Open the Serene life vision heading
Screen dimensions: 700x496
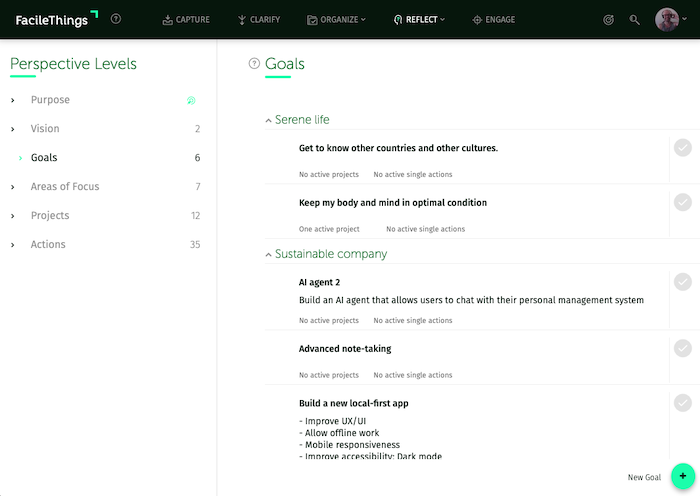click(x=302, y=120)
